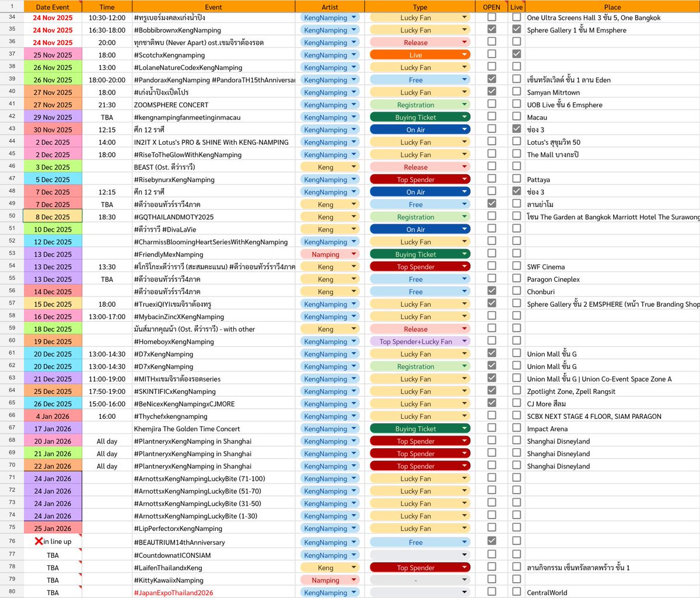This screenshot has height=598, width=700.
Task: Toggle OPEN checkbox for #เก่งน้ำปิงxเป็ดโปร row
Action: (x=492, y=92)
